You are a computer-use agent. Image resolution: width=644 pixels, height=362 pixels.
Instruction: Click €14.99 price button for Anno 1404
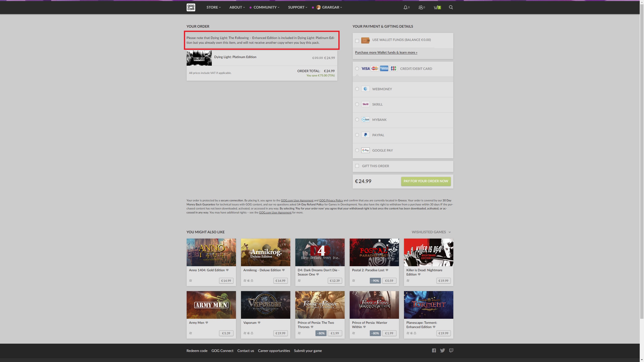[226, 281]
